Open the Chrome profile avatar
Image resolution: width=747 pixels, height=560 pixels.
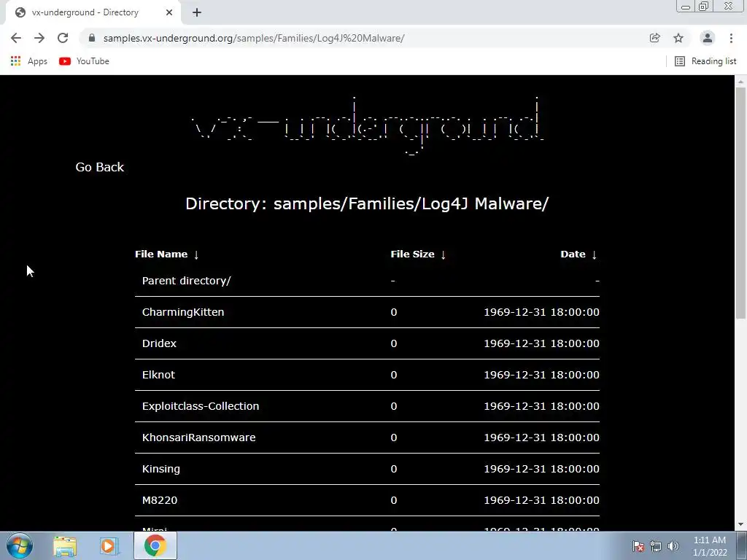(x=708, y=38)
